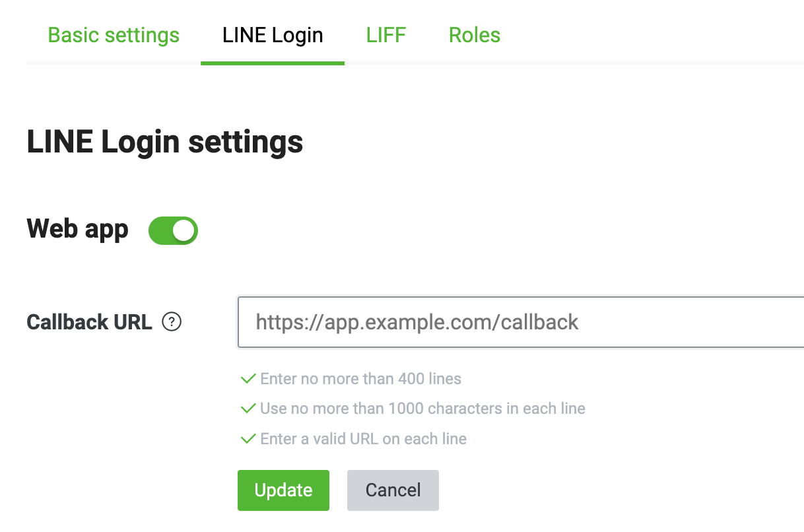This screenshot has width=804, height=532.
Task: Select the LINE Login tab
Action: point(273,35)
